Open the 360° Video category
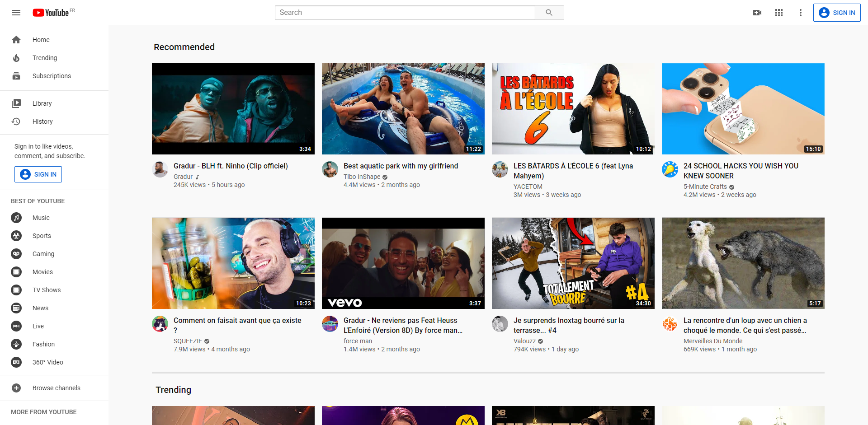The height and width of the screenshot is (425, 868). click(47, 362)
